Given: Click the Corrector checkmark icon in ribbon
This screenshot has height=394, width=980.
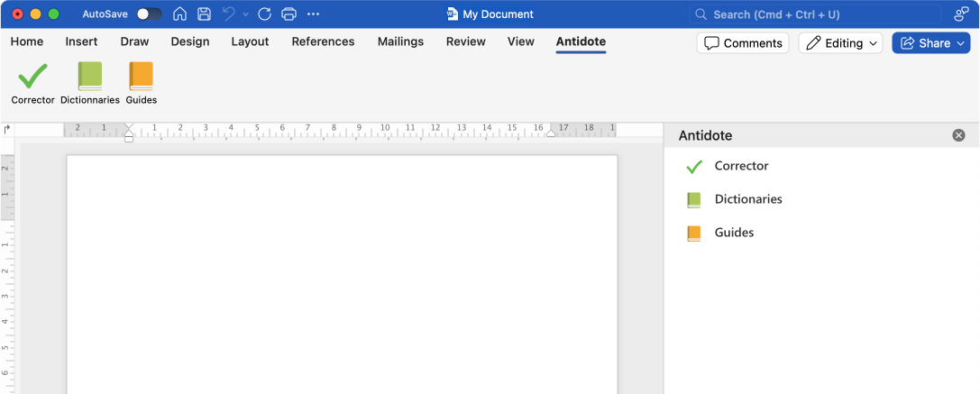Looking at the screenshot, I should pos(32,77).
